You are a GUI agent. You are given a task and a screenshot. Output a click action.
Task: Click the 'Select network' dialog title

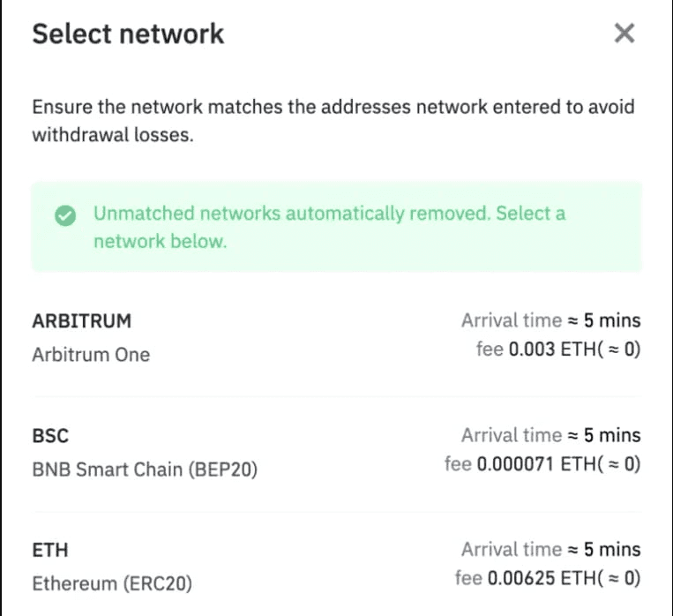pyautogui.click(x=128, y=34)
